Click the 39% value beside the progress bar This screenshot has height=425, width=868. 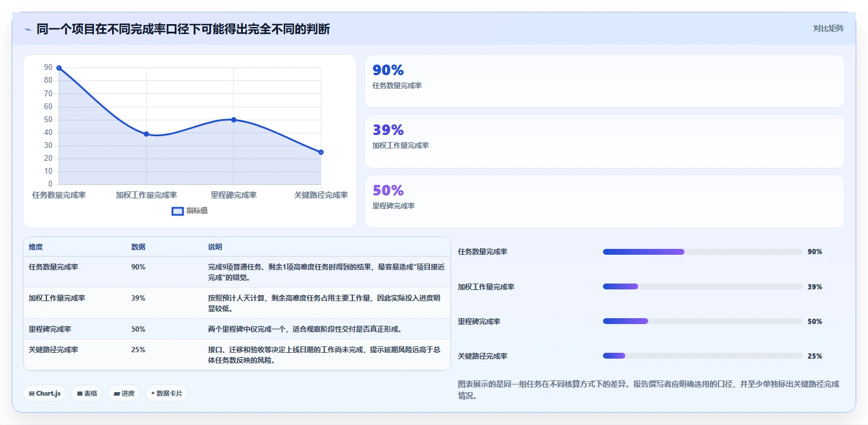point(815,287)
